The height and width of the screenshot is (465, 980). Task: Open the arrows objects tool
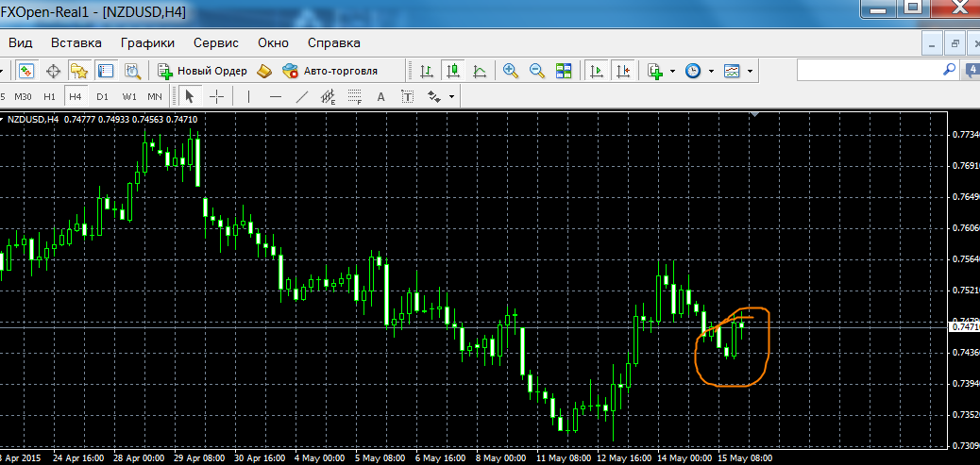pos(434,97)
